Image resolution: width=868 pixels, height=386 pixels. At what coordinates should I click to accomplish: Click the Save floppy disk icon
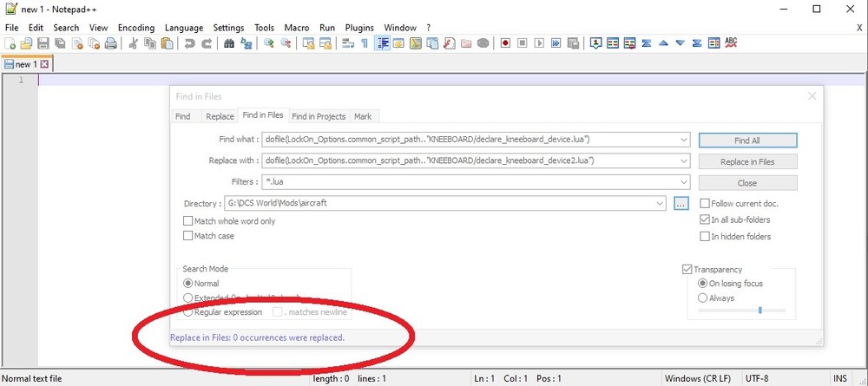43,43
